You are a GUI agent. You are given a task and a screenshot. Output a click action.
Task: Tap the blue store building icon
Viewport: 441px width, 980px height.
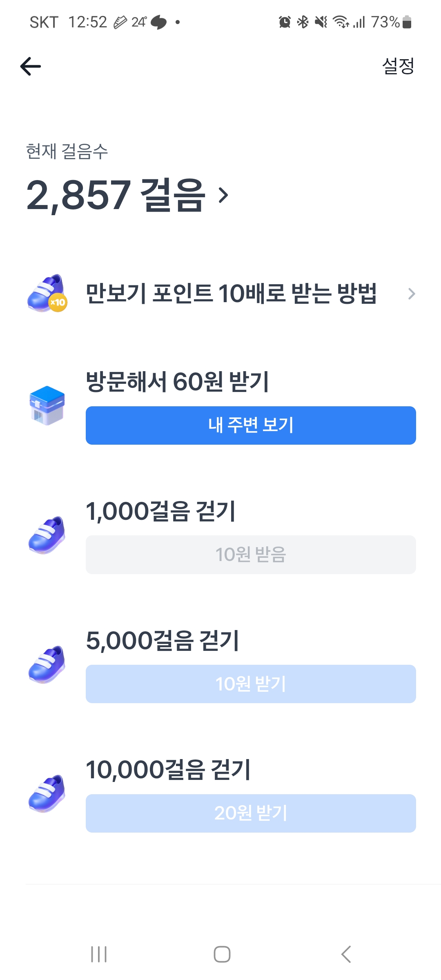pos(47,405)
